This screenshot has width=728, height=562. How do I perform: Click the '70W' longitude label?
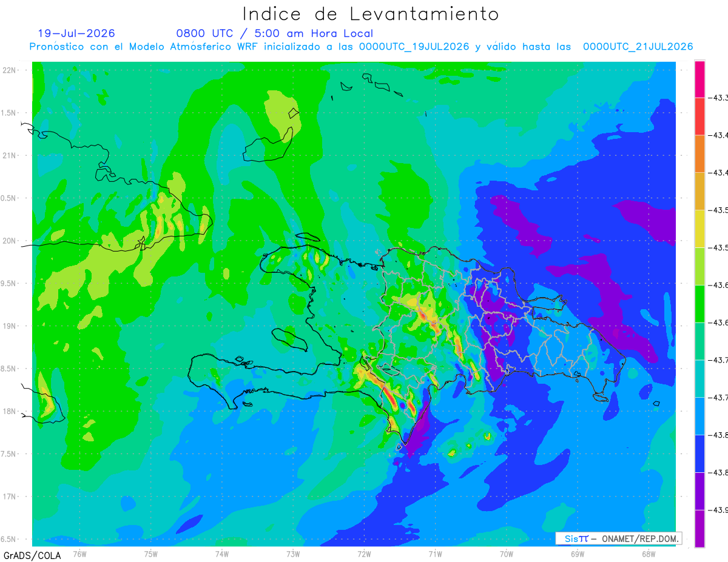pos(507,554)
